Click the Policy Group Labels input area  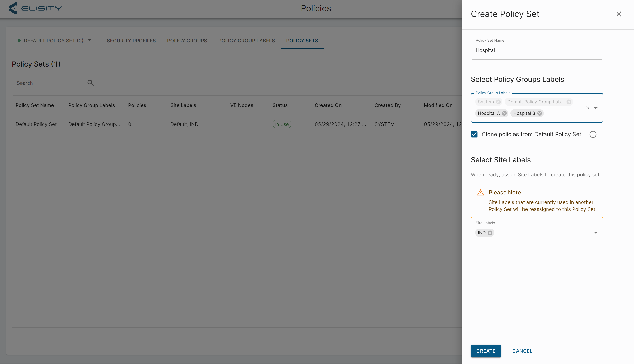pyautogui.click(x=537, y=108)
